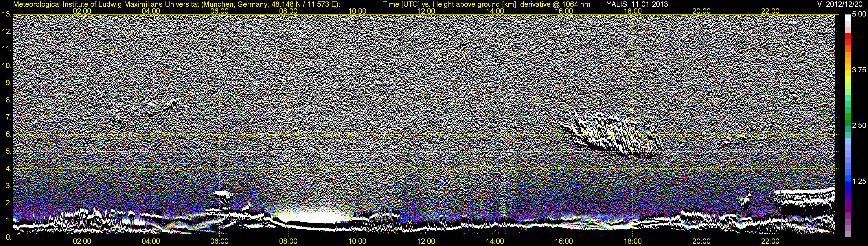This screenshot has height=246, width=868.
Task: Click the 2. height label on the y-axis
Action: coord(8,203)
